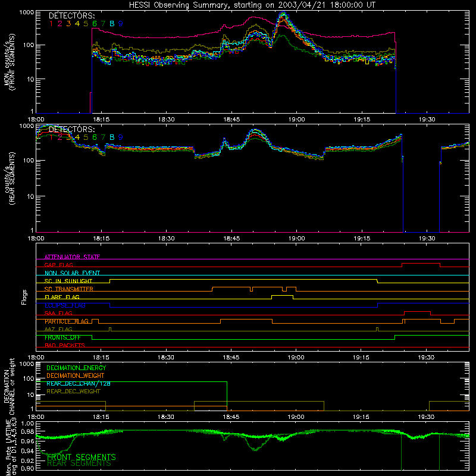Select magenta detector 2 in front segments legend
This screenshot has width=476, height=476.
[x=60, y=23]
